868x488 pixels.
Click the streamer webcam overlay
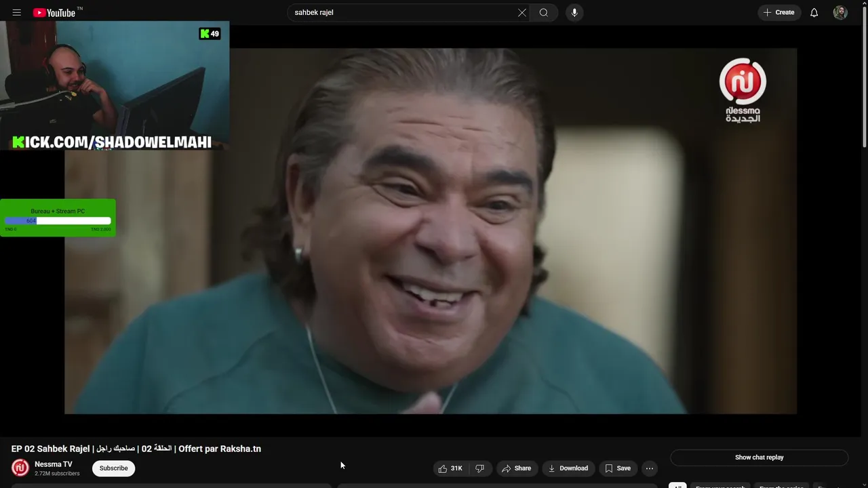pos(115,85)
